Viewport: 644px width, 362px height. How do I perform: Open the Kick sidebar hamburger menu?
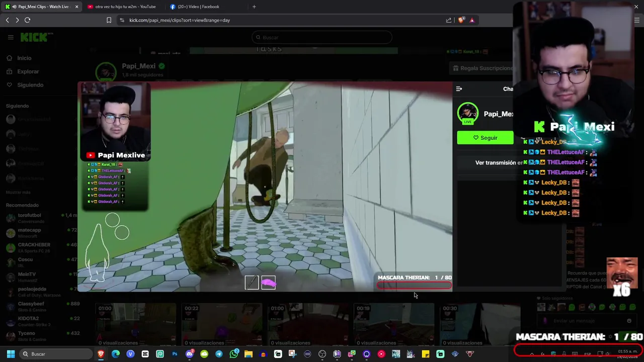click(x=11, y=37)
